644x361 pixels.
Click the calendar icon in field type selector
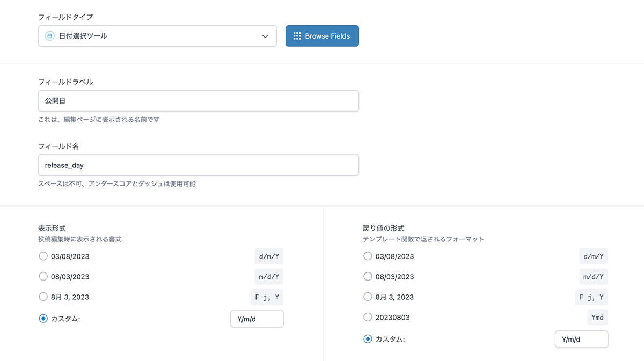[x=49, y=36]
